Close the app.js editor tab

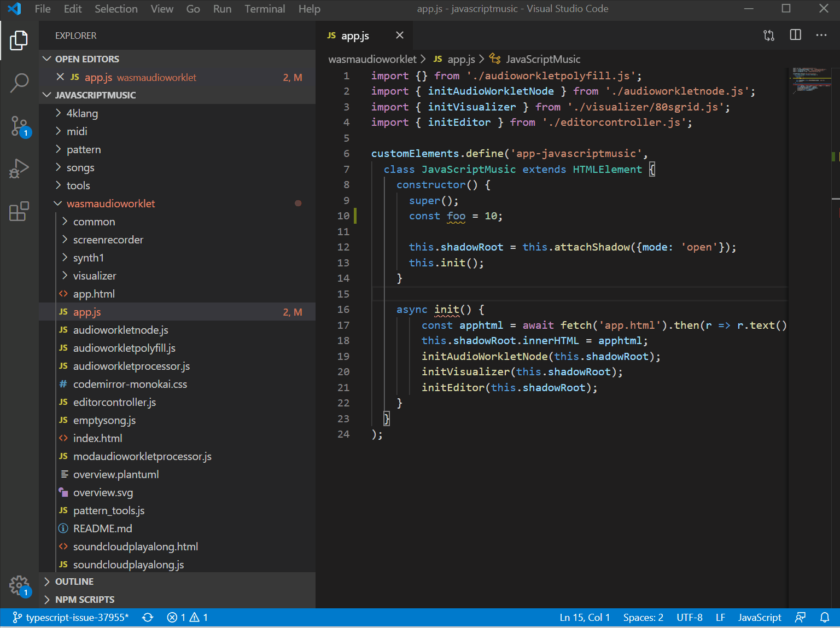[x=400, y=35]
